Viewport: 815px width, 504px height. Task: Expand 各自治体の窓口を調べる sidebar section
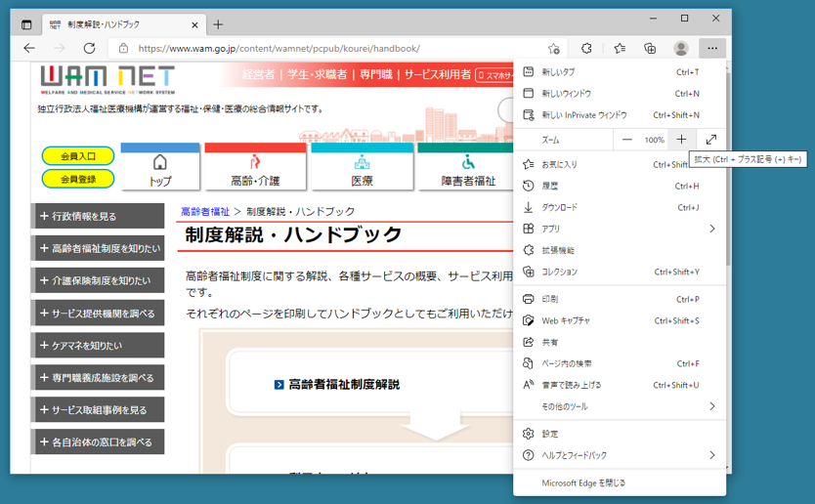[98, 441]
